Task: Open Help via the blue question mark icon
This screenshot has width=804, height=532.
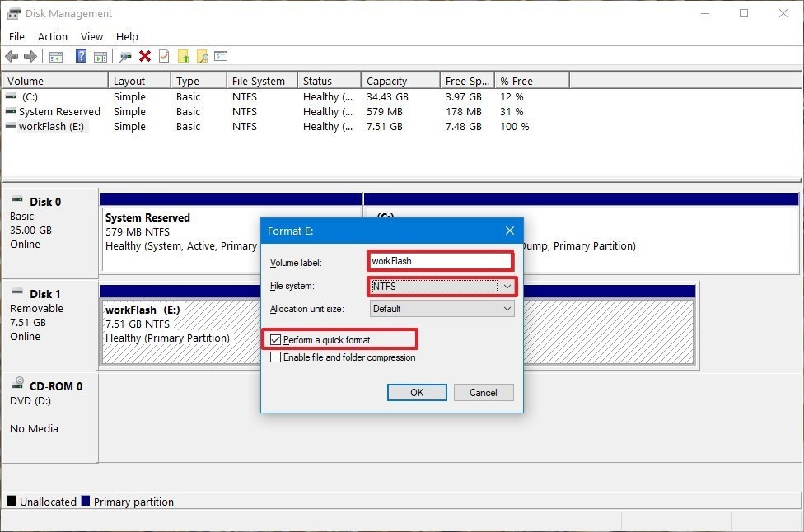Action: click(80, 56)
